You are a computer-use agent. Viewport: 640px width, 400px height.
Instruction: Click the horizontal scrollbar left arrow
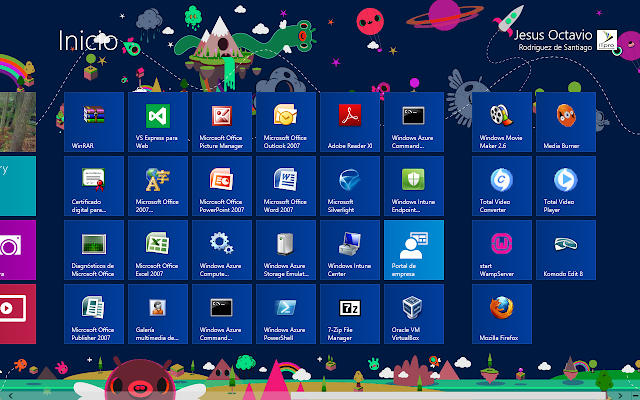click(x=11, y=396)
